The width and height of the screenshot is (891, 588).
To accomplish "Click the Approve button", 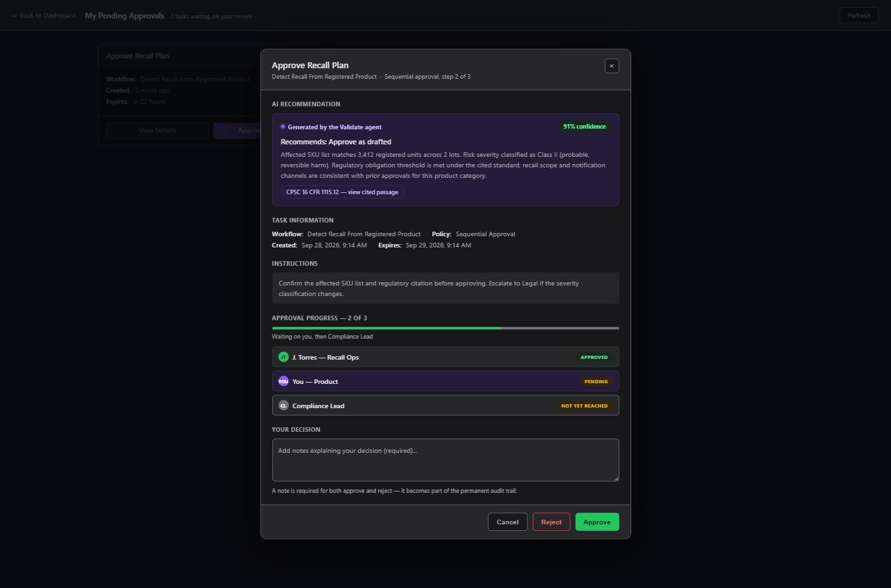I will click(x=597, y=522).
